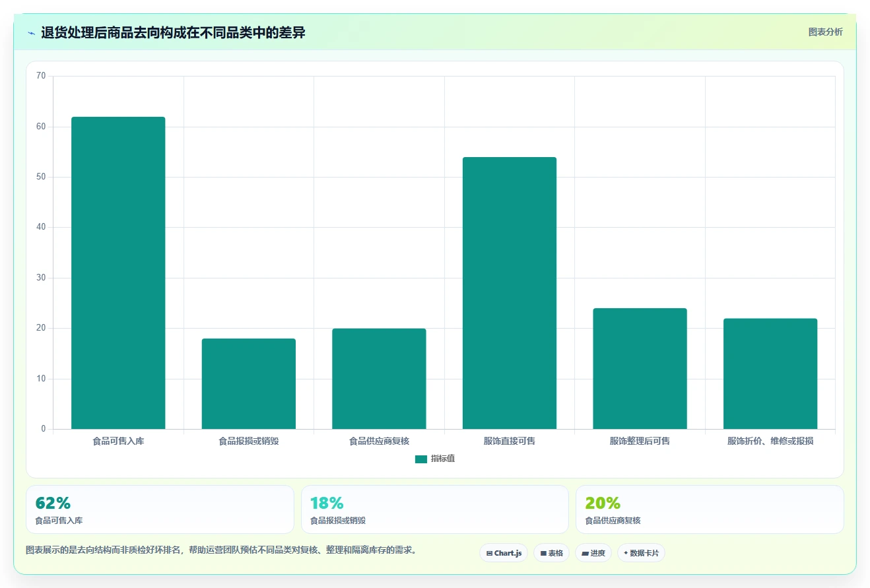This screenshot has height=588, width=870.
Task: Click the 服饰折价、维修或报损 bar
Action: click(x=770, y=374)
